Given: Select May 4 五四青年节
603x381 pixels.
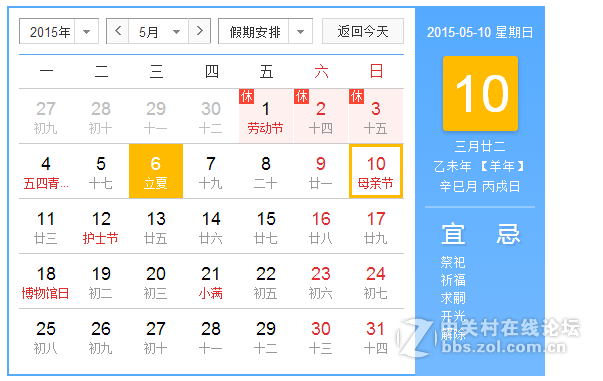Looking at the screenshot, I should [x=46, y=171].
